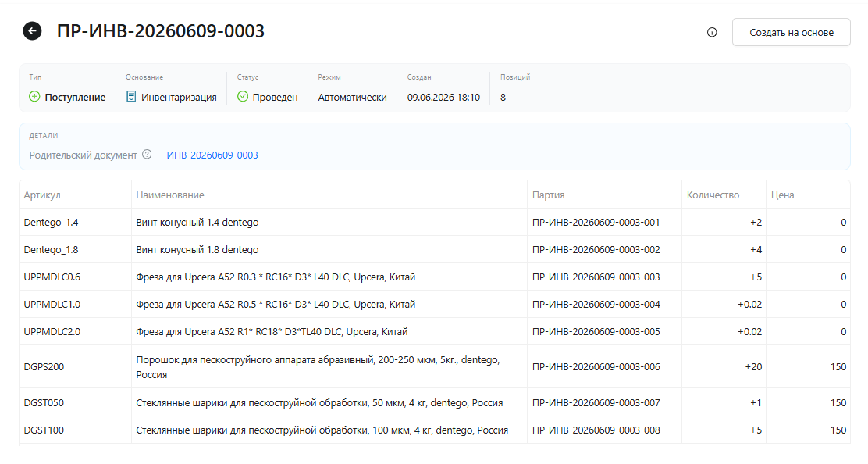Click the Создать на основе button
The width and height of the screenshot is (868, 464).
(x=791, y=32)
